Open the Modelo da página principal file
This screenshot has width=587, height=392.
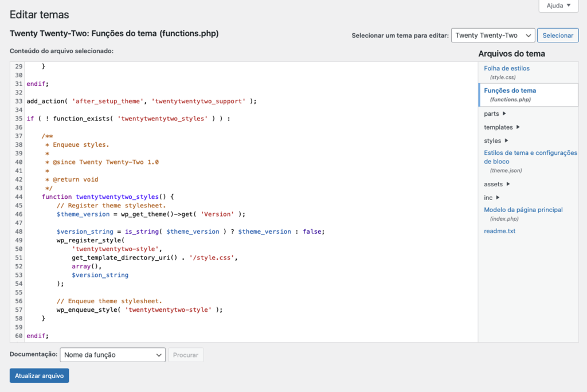tap(522, 210)
